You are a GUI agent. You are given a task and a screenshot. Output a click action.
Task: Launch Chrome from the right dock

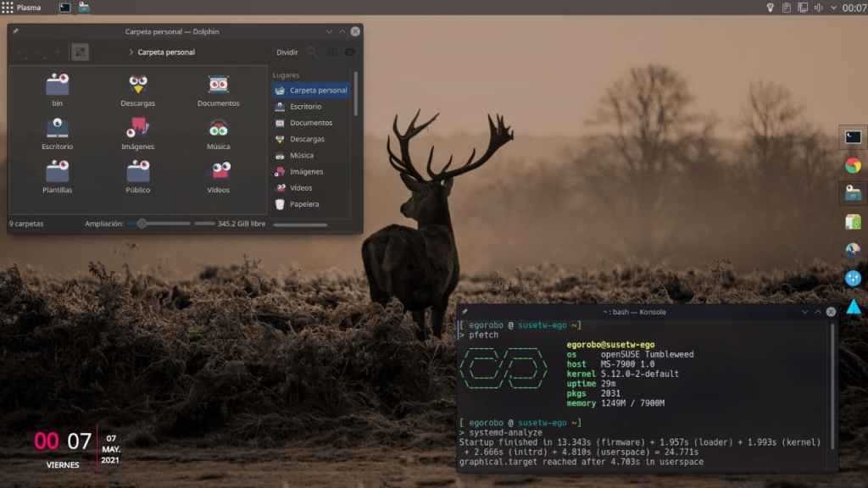pos(853,165)
